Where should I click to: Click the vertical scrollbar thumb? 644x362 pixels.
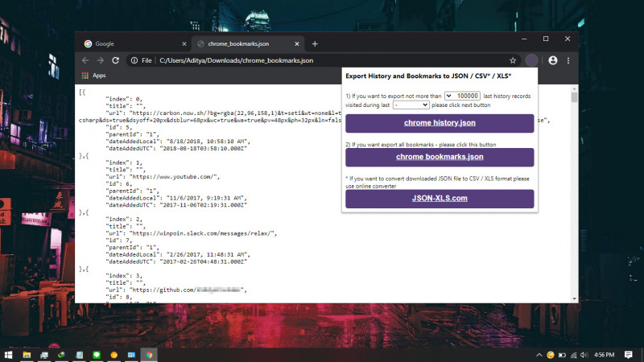574,97
